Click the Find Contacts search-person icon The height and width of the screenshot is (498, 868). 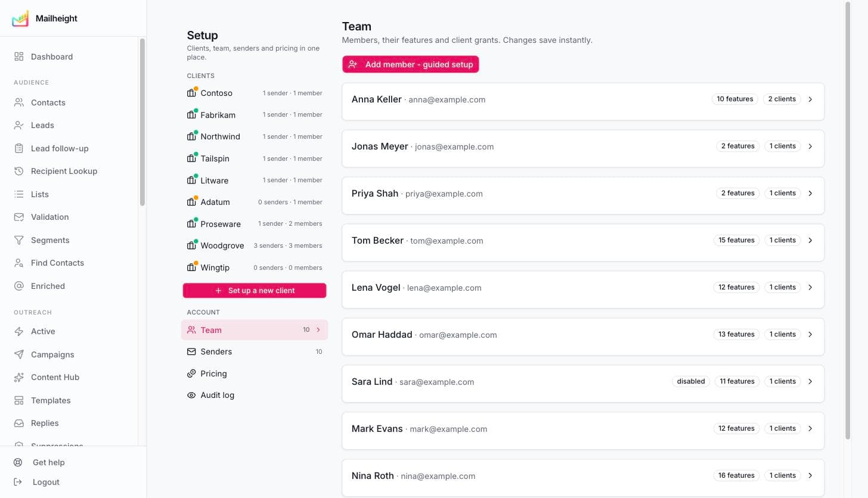click(19, 263)
